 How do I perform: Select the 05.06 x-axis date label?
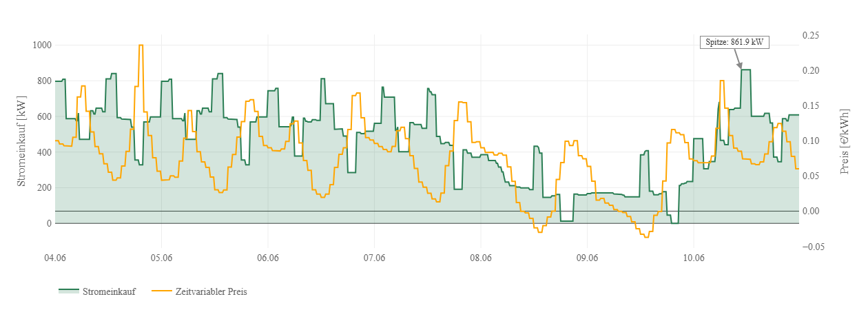coord(161,258)
